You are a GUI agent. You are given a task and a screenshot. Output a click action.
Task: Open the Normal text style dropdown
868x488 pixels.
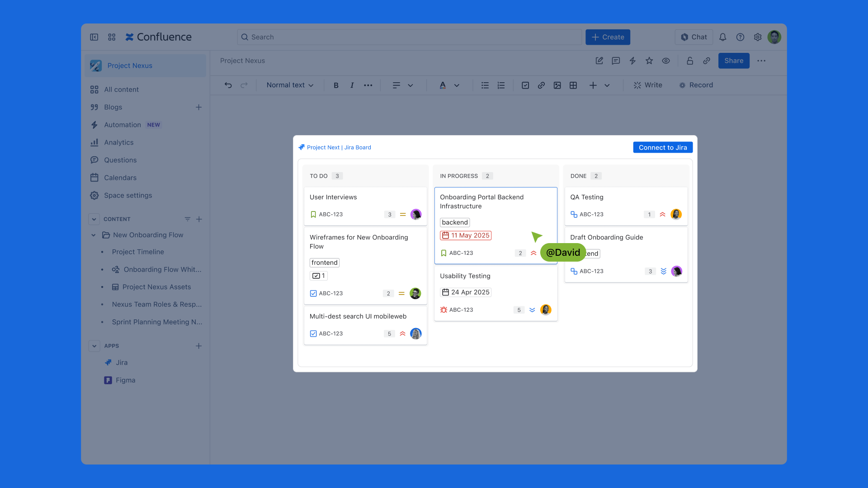290,85
